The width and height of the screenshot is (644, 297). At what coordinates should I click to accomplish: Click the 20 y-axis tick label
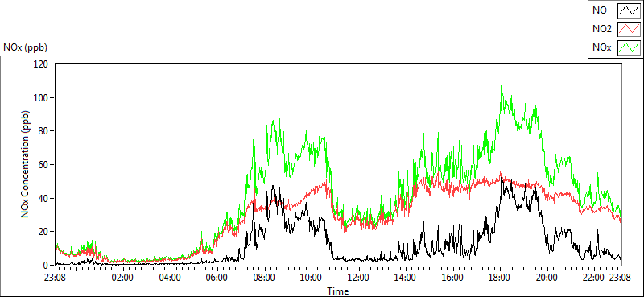click(44, 232)
